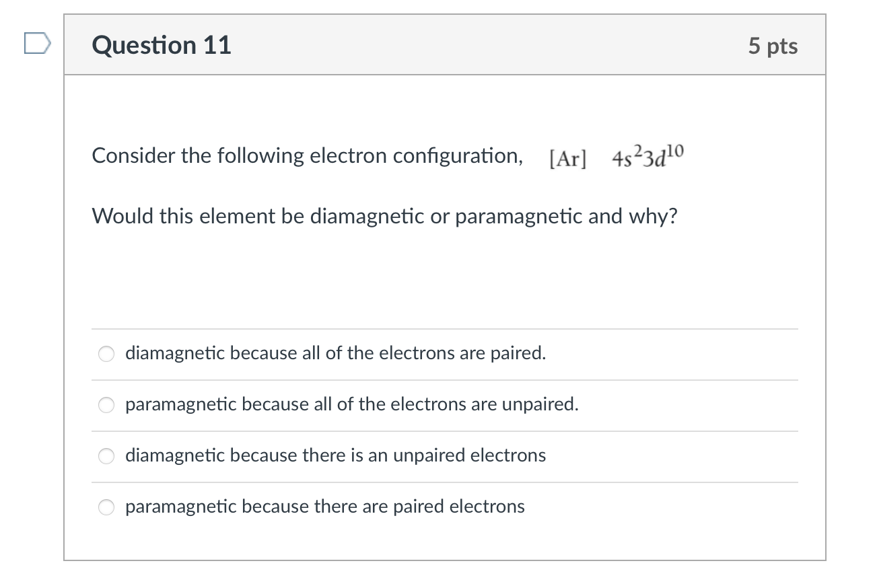This screenshot has width=875, height=588.
Task: Flag Question 11 with the bookmark icon
Action: (x=36, y=44)
